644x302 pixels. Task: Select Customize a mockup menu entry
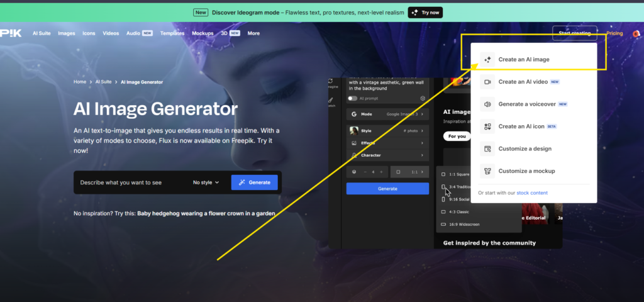tap(533, 171)
